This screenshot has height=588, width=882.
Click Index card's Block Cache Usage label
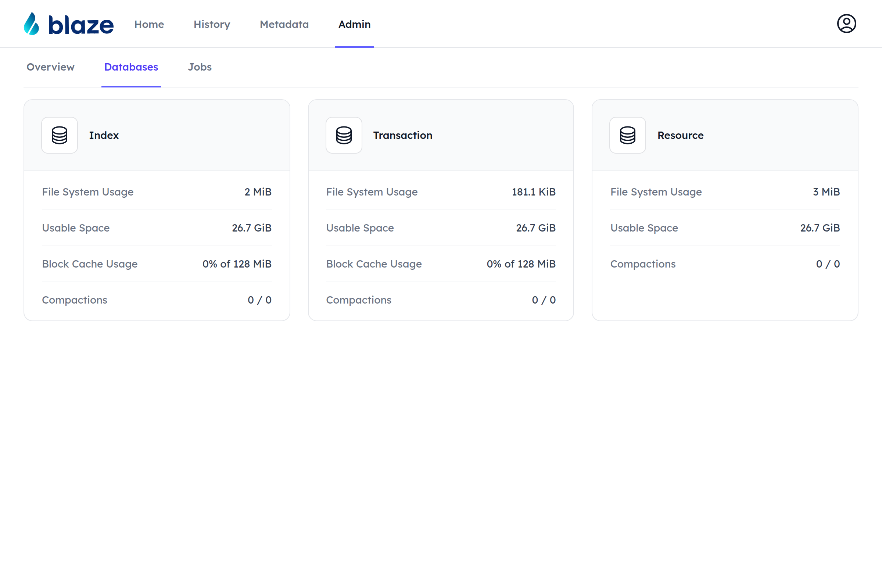click(90, 264)
